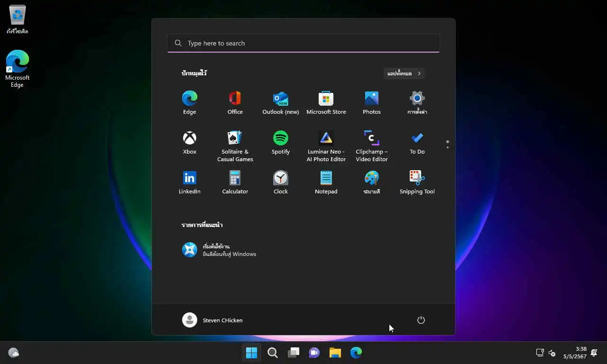Show all apps via the chevron button
The width and height of the screenshot is (607, 364).
(404, 73)
